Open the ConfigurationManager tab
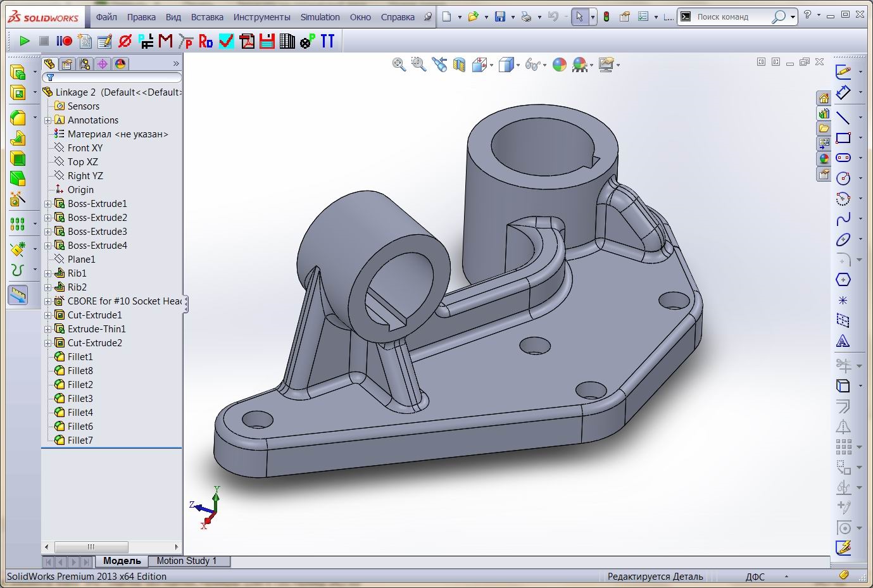This screenshot has height=588, width=873. (x=85, y=64)
